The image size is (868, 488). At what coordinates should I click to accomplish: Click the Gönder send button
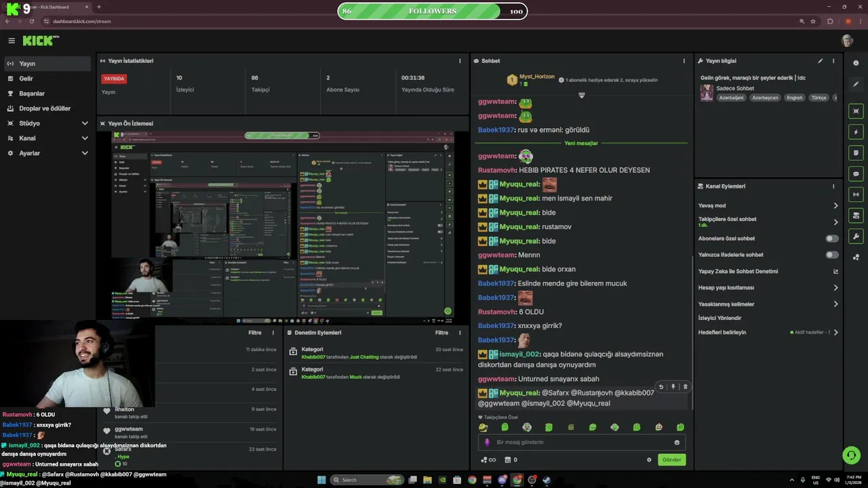(671, 460)
